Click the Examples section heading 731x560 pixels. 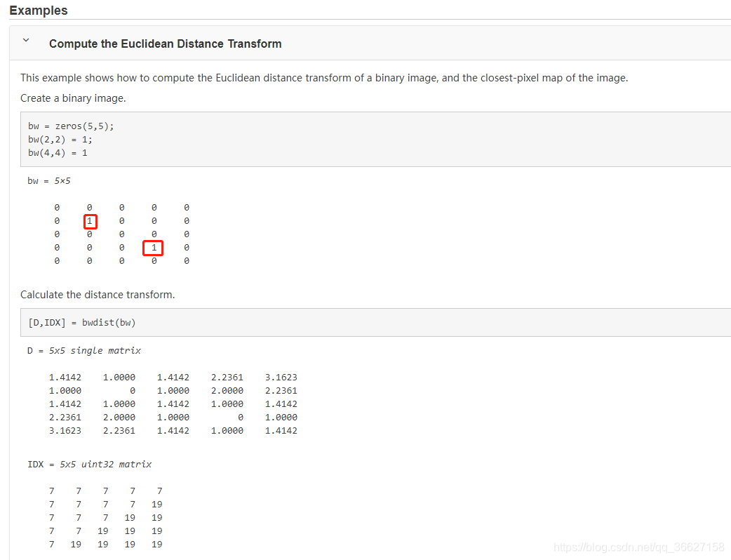point(38,11)
